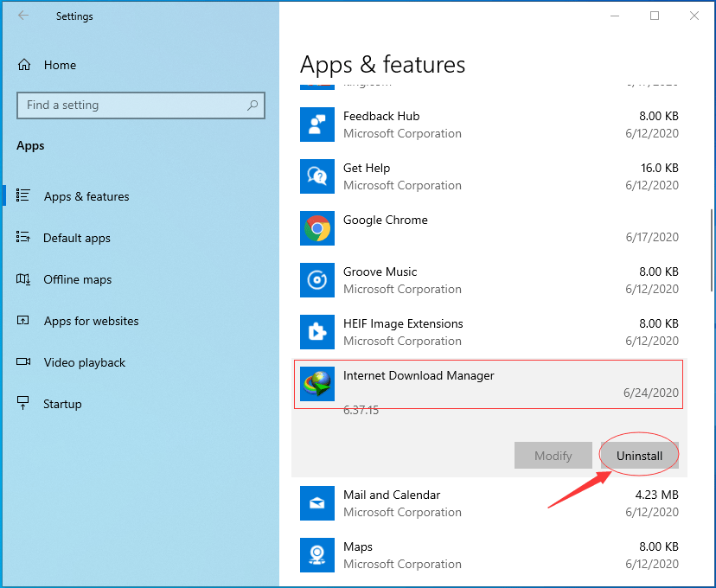
Task: Click the 4.23 MB size value
Action: pos(656,495)
